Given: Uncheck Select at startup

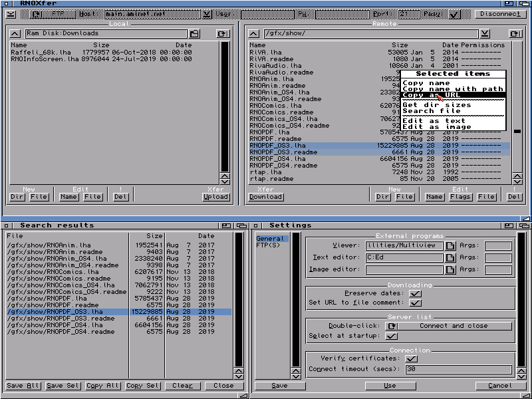Looking at the screenshot, I should [392, 336].
